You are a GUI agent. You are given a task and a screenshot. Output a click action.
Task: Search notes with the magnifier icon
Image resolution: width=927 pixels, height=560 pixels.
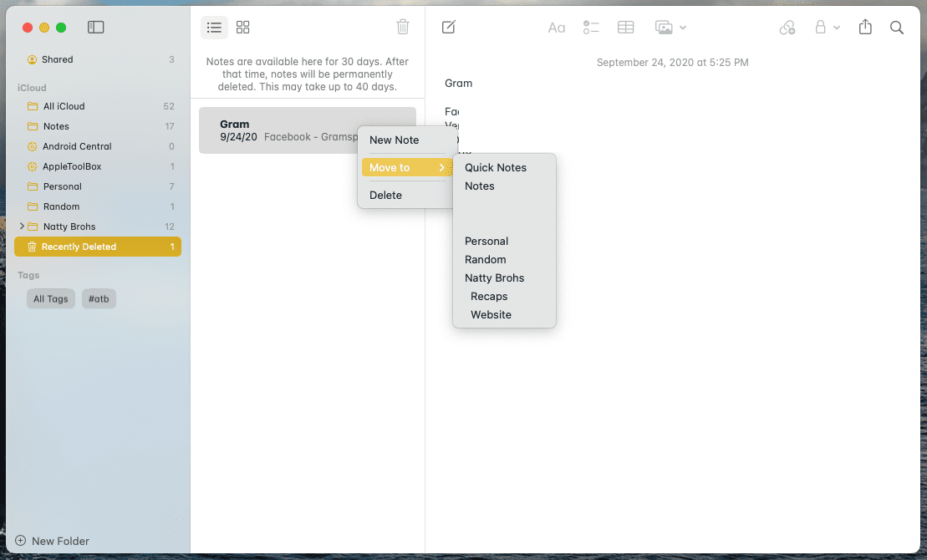896,28
